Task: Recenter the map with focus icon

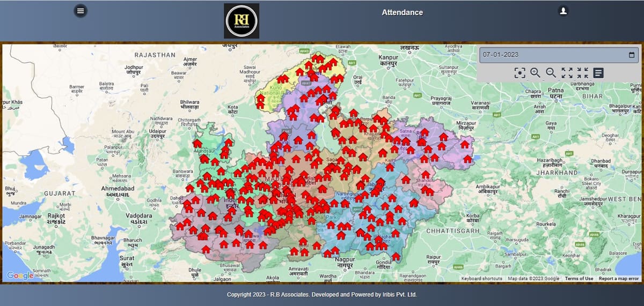Action: click(519, 73)
